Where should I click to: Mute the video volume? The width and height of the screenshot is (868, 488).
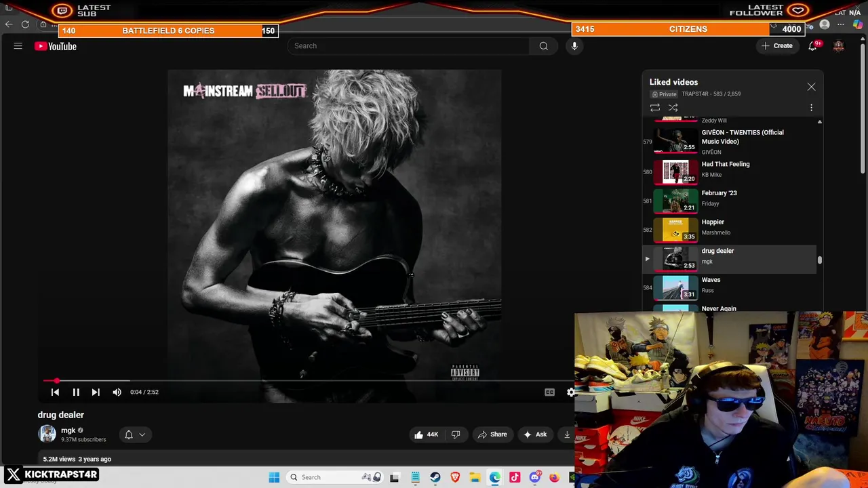(x=117, y=392)
